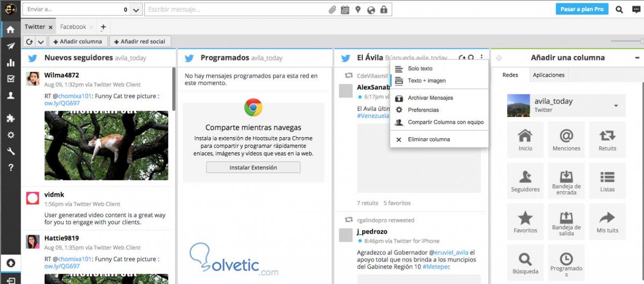Image resolution: width=644 pixels, height=284 pixels.
Task: Add the Favoritos star stream
Action: (525, 222)
